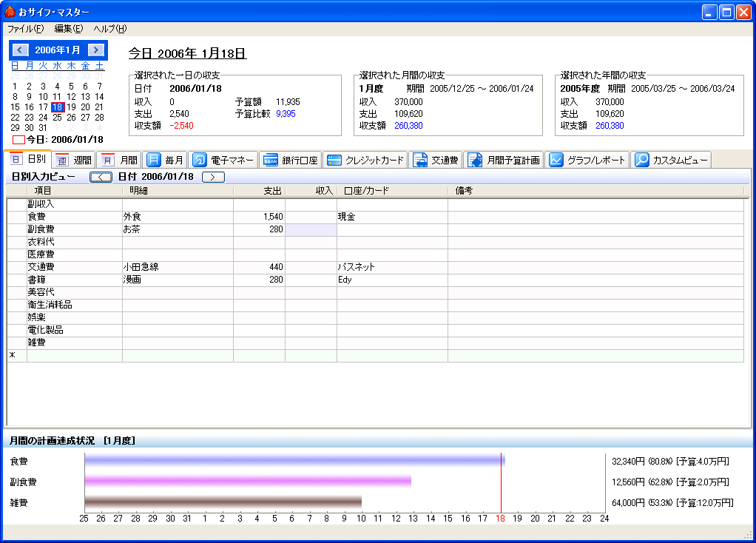Image resolution: width=756 pixels, height=543 pixels.
Task: Click the 1,540 expense cell
Action: (x=260, y=217)
